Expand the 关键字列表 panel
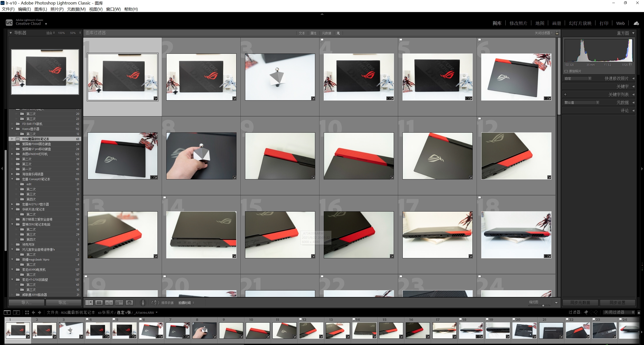This screenshot has width=644, height=345. (x=618, y=94)
